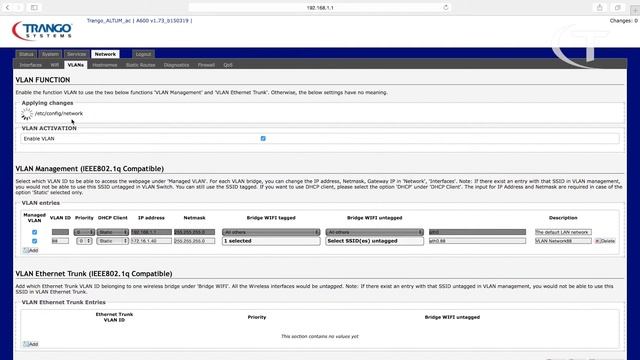Image resolution: width=640 pixels, height=360 pixels.
Task: Go back with Safari back arrow
Action: [7, 7]
